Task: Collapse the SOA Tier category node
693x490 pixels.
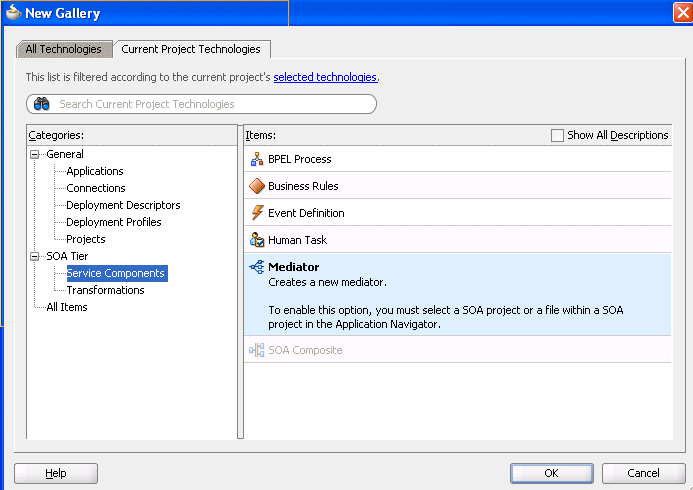Action: click(x=34, y=256)
